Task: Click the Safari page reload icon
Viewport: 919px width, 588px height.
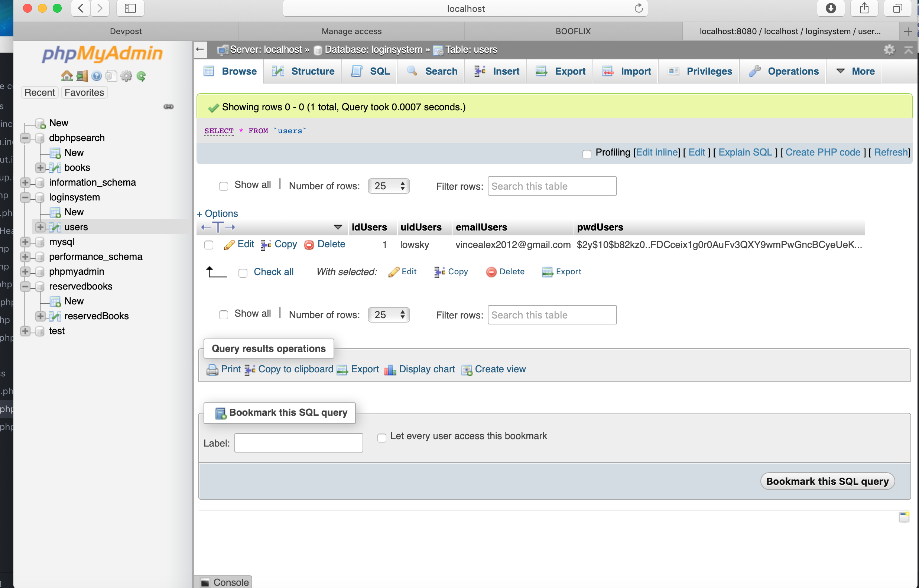Action: tap(639, 9)
